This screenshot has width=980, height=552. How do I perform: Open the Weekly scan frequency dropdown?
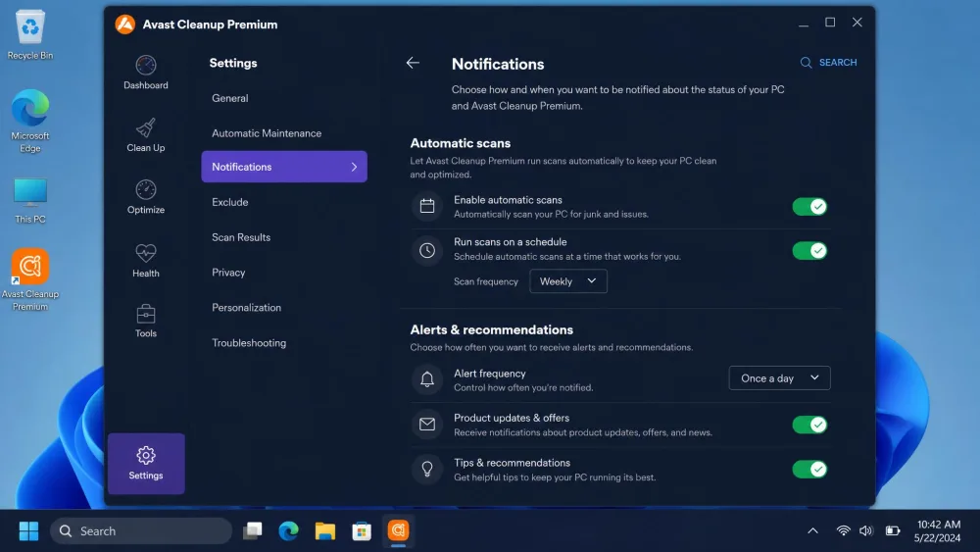click(568, 281)
